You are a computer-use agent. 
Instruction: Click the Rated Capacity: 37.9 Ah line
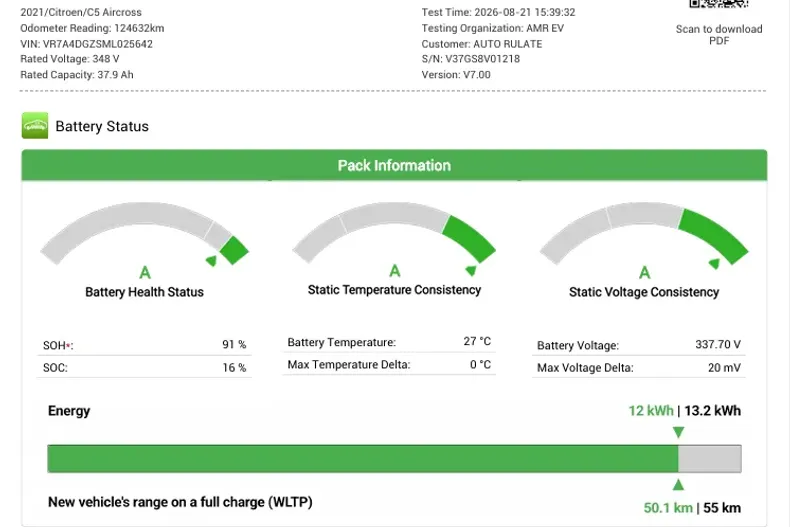[77, 75]
